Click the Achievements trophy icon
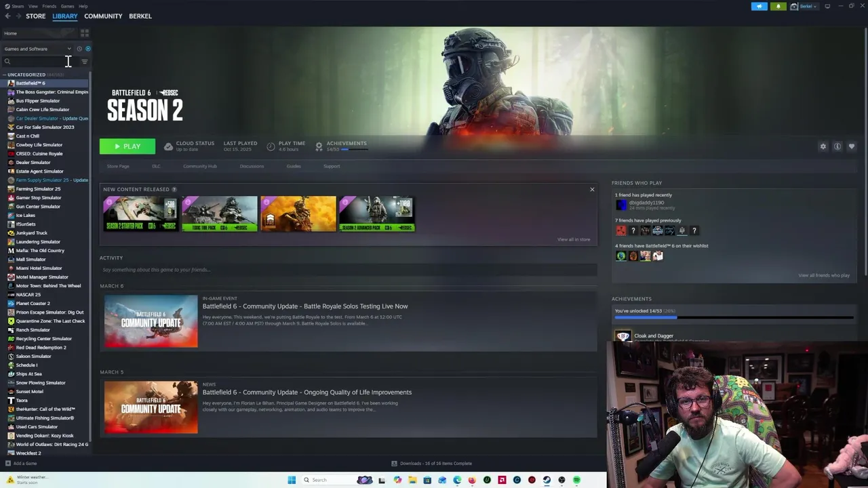The image size is (868, 488). 319,146
